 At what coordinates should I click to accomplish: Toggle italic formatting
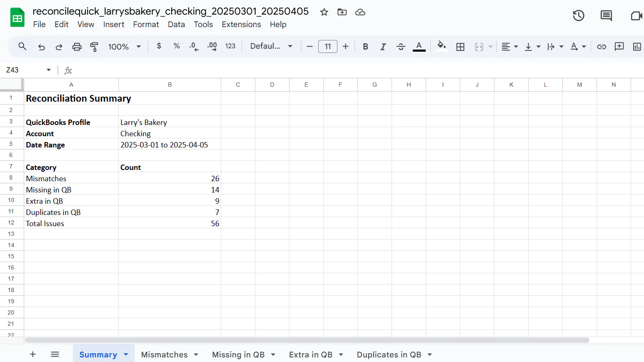[x=383, y=47]
